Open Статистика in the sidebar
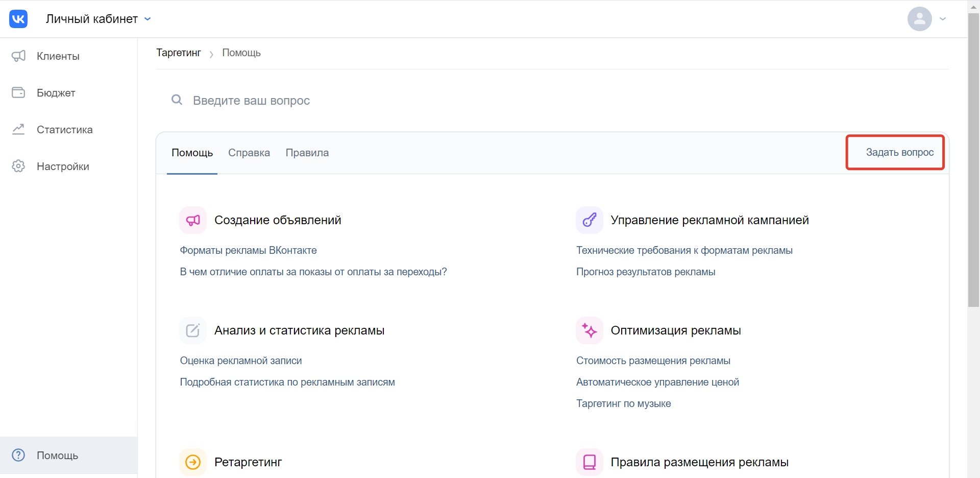 coord(68,130)
